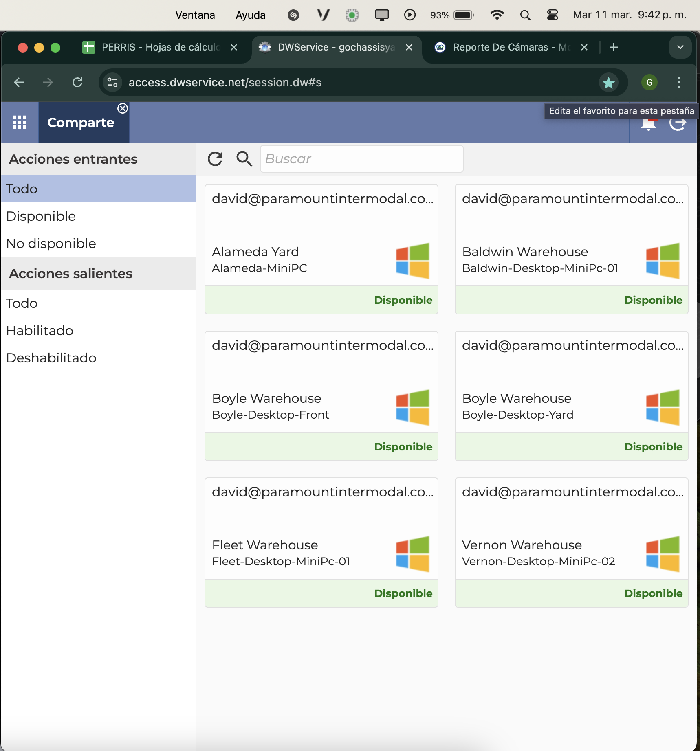
Task: Open the Baldwin Warehouse agent card
Action: click(x=572, y=249)
